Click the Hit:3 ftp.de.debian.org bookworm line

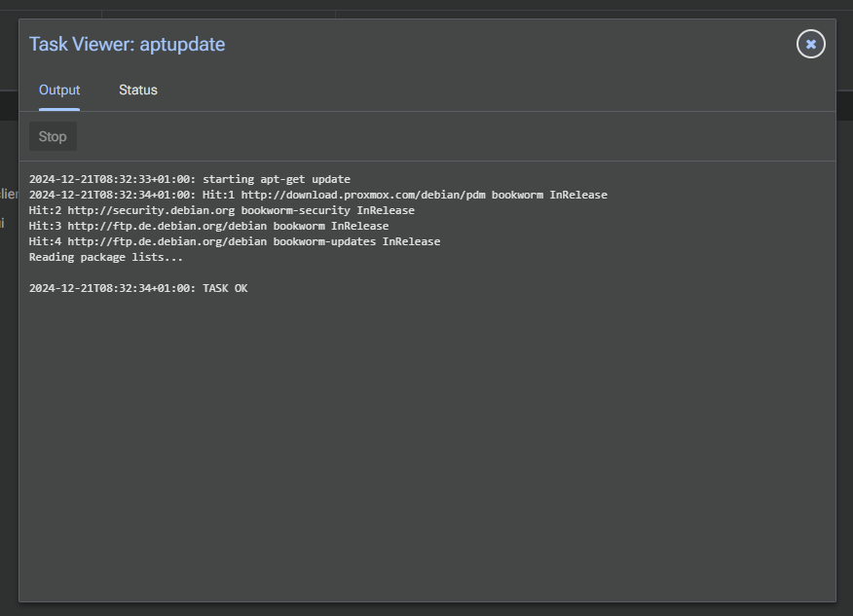click(209, 226)
